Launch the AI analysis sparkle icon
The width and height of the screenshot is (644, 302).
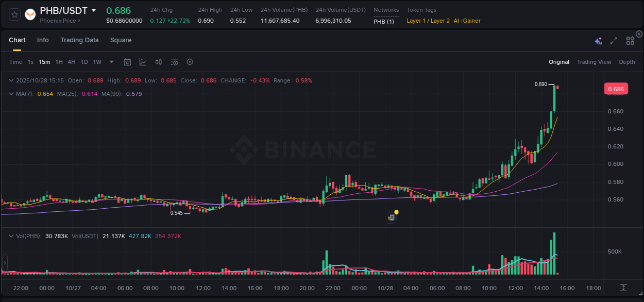pos(598,40)
